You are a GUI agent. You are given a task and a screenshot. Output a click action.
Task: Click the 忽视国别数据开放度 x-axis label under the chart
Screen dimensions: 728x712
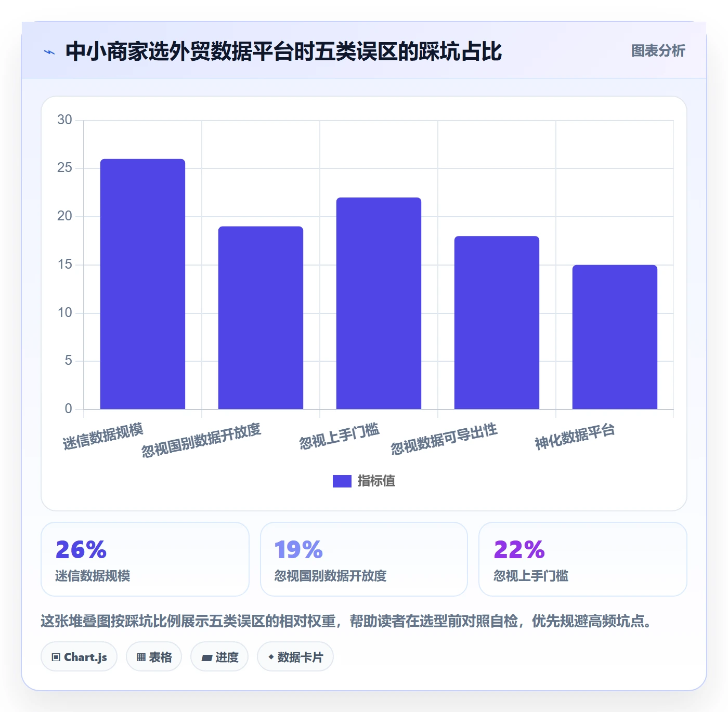[x=201, y=440]
